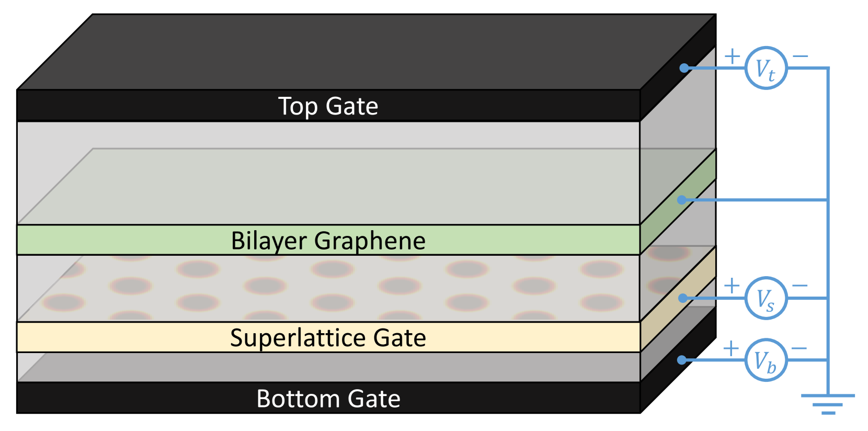This screenshot has width=868, height=431.
Task: Click the blue contact dot on top gate
Action: [684, 68]
